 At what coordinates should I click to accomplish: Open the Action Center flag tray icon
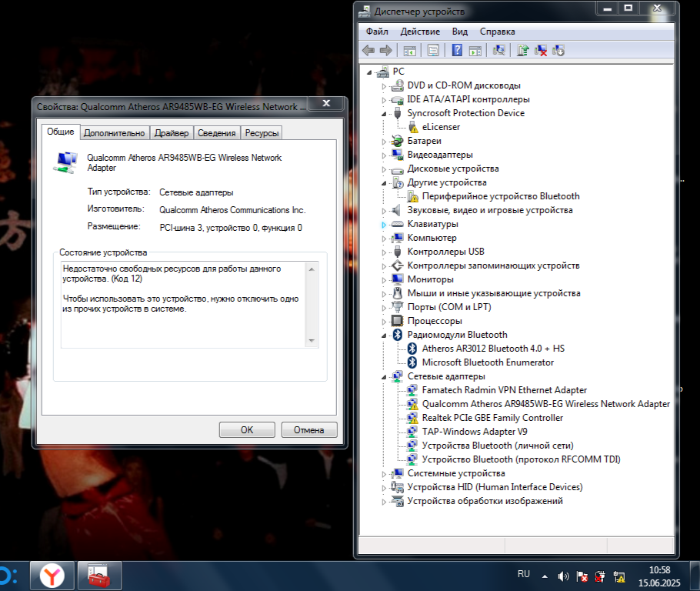[x=582, y=576]
